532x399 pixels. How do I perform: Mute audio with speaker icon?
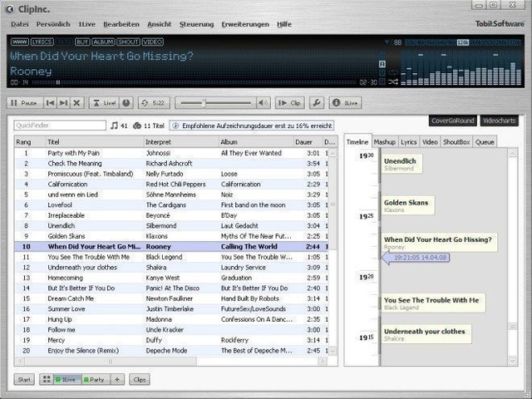tap(263, 103)
